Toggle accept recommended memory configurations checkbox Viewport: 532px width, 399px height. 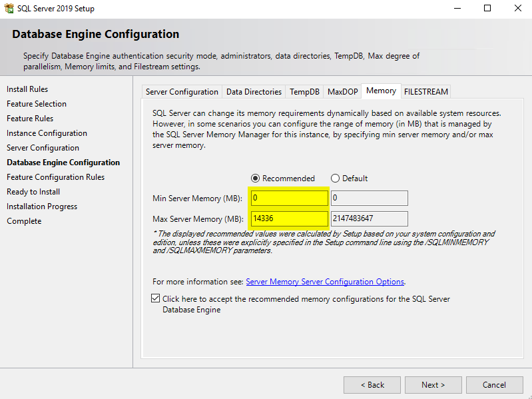pyautogui.click(x=156, y=299)
